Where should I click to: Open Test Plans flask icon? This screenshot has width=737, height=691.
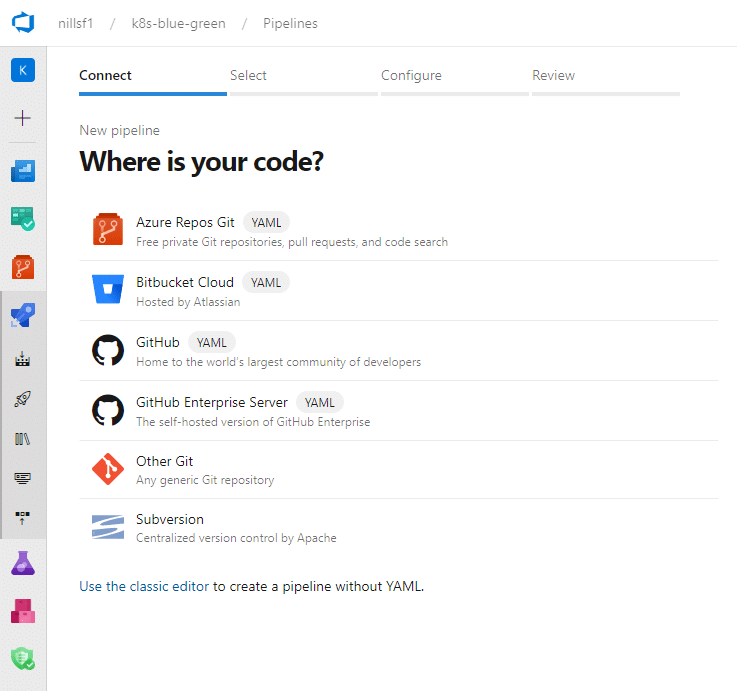[x=23, y=563]
